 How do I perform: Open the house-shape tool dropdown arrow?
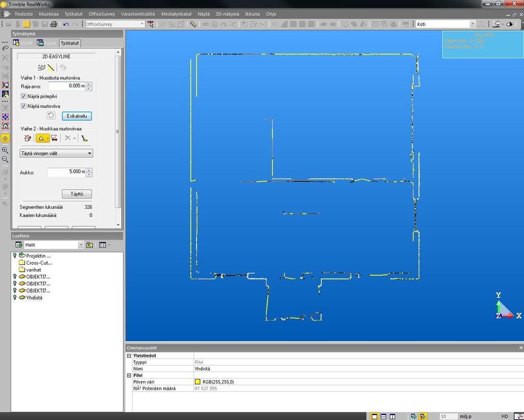click(x=48, y=138)
